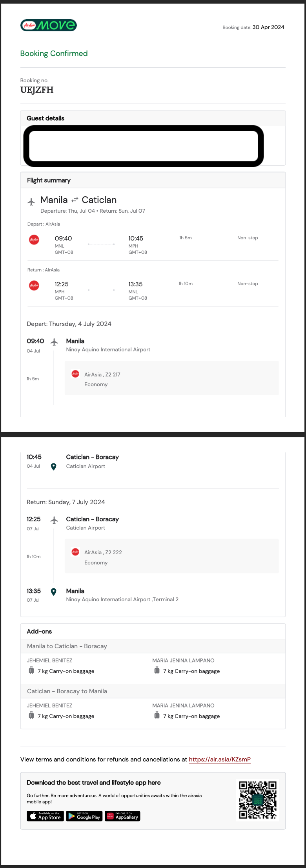Click the location pin beside 13:35 Manila arrival

point(54,591)
